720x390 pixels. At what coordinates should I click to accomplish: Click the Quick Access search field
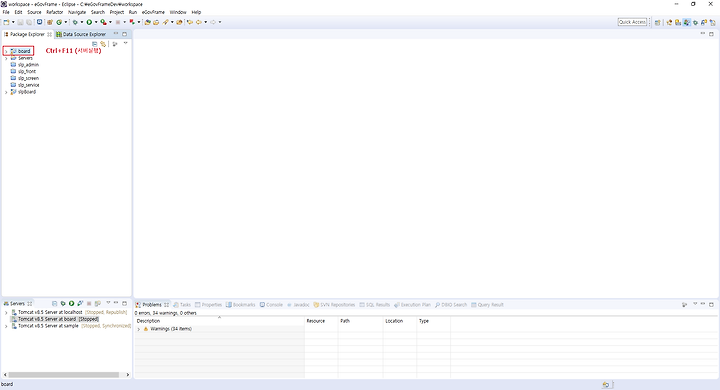point(632,22)
